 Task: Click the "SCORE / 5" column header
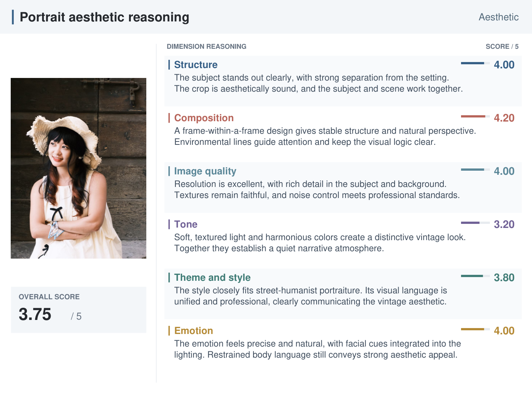(502, 47)
